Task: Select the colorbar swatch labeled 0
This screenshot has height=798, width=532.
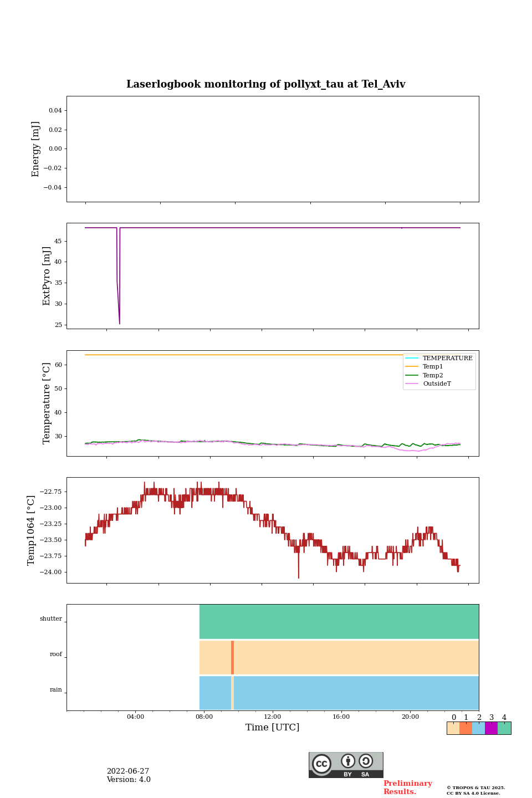Action: click(453, 728)
